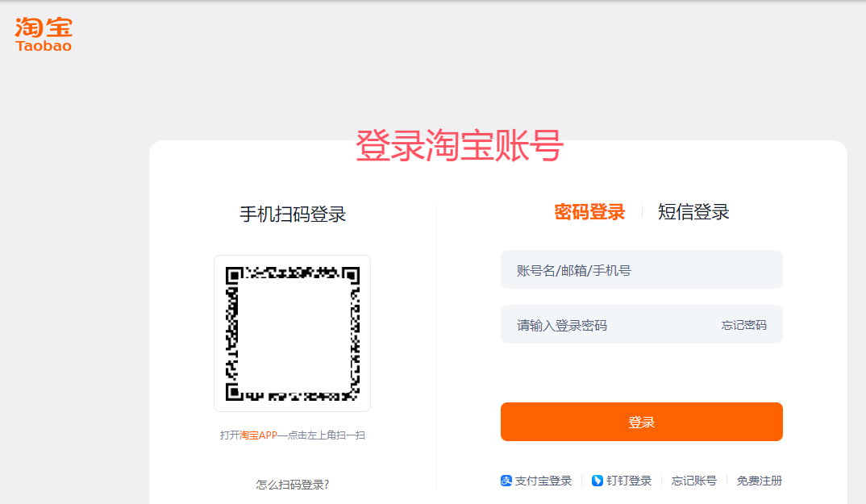
Task: Open the 免费注册 link
Action: (760, 481)
